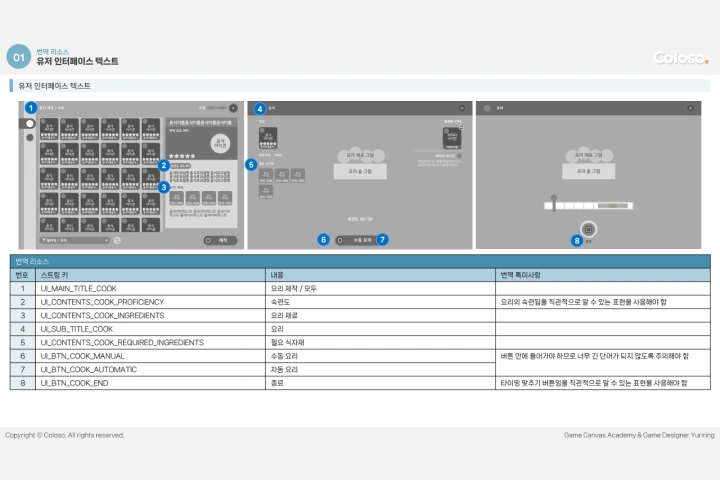720x480 pixels.
Task: Click the timing gauge bar
Action: 588,206
